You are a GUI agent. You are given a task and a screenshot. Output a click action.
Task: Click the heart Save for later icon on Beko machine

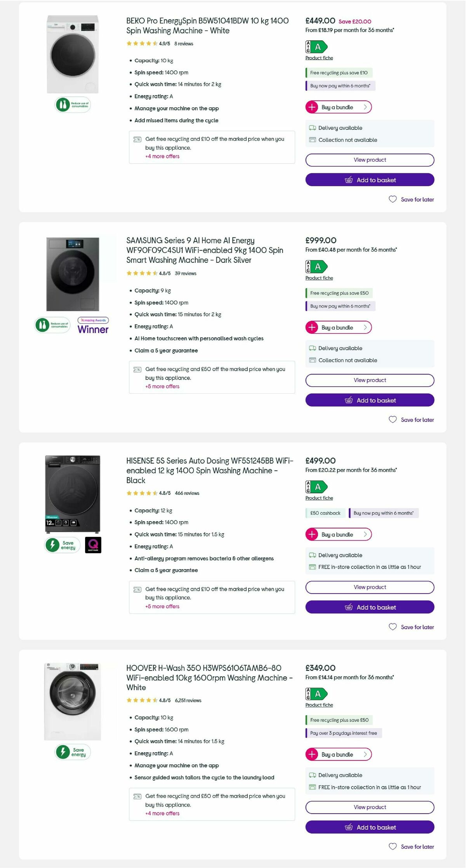pyautogui.click(x=393, y=199)
